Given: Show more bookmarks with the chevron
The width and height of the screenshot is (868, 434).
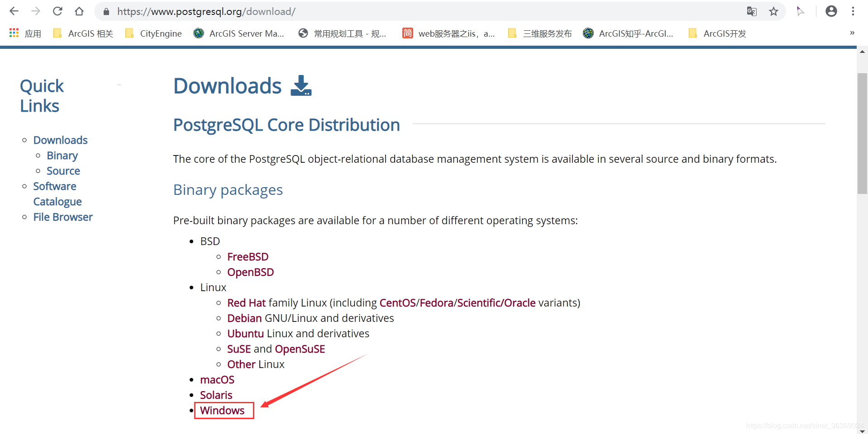Looking at the screenshot, I should click(x=852, y=33).
